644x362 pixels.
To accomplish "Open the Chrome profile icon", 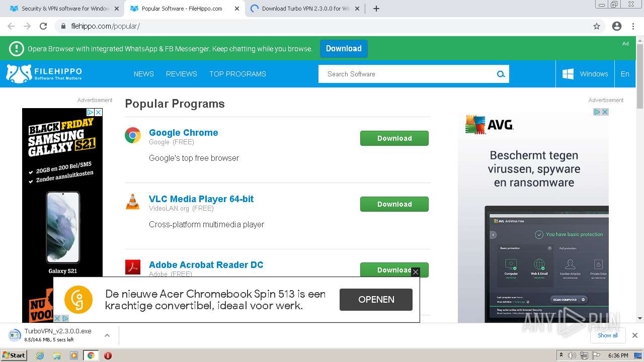I will click(x=617, y=26).
